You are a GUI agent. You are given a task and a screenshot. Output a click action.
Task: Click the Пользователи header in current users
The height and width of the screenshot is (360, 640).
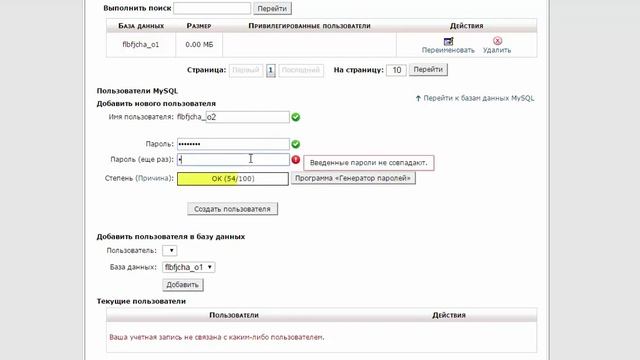click(x=234, y=315)
